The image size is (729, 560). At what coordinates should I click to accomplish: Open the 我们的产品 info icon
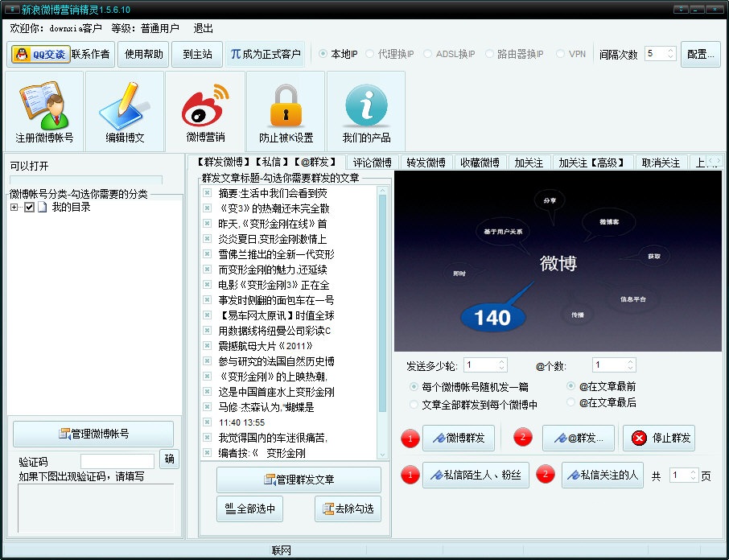[366, 112]
